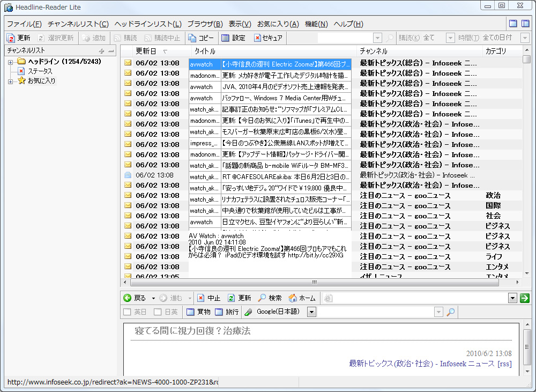Open the address bar dropdown arrow

[512, 298]
